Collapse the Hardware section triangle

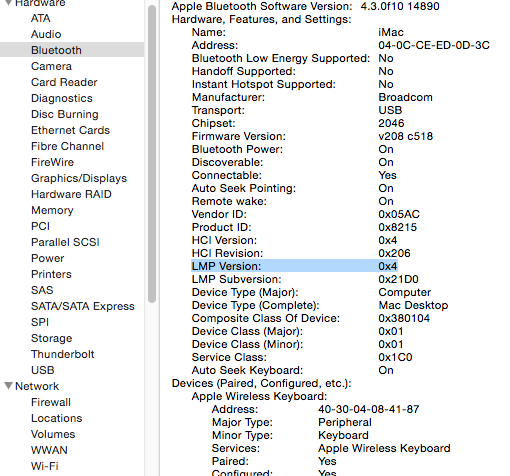coord(9,3)
